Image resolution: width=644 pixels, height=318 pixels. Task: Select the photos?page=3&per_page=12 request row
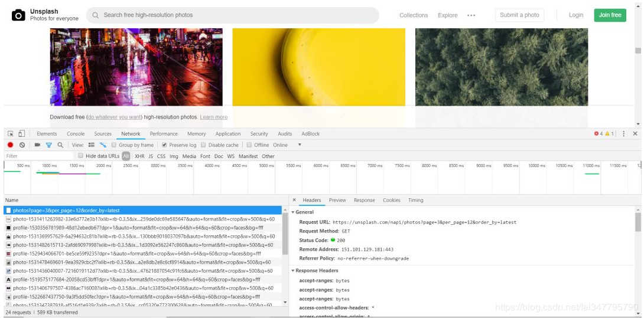click(143, 211)
